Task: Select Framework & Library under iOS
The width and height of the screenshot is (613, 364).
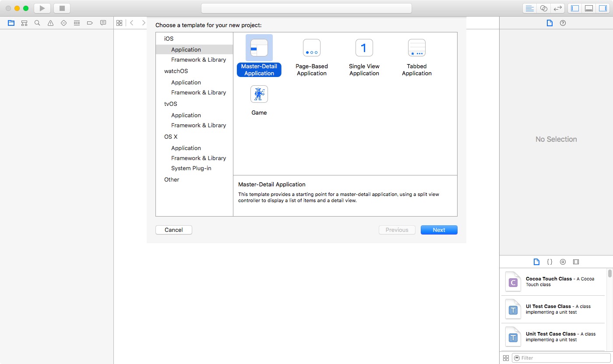Action: click(199, 59)
